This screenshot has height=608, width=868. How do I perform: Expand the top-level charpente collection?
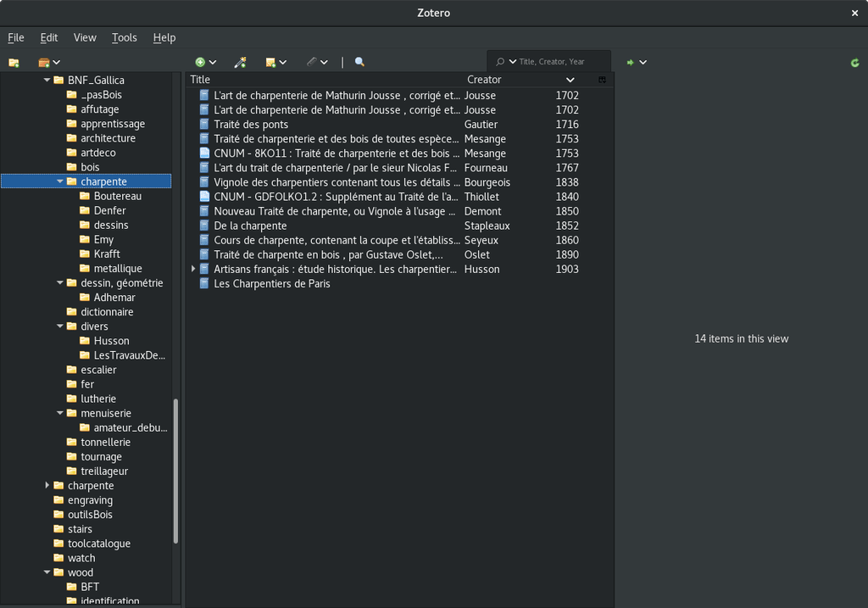[x=47, y=485]
